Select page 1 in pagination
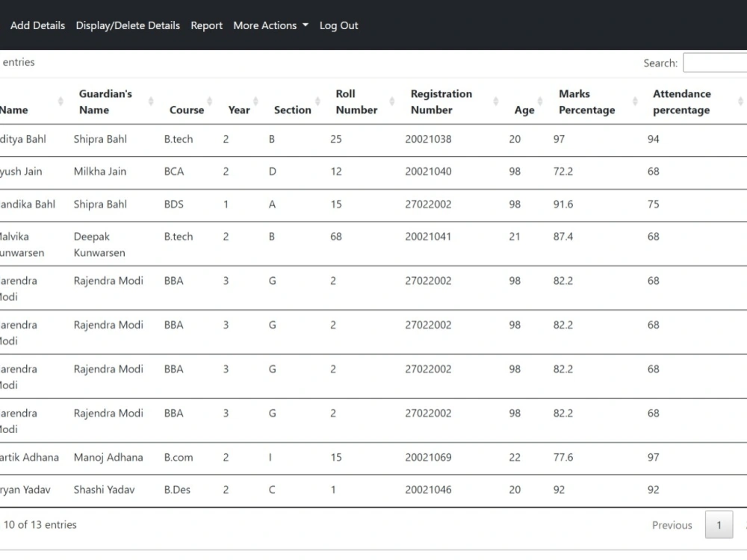Viewport: 747px width, 560px height. (719, 525)
